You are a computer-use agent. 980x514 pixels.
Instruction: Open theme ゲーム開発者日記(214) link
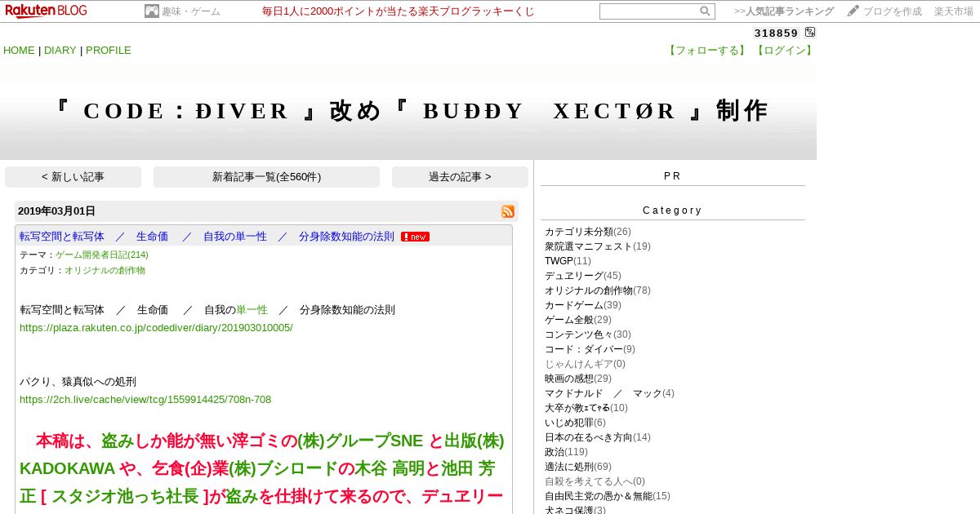tap(102, 255)
